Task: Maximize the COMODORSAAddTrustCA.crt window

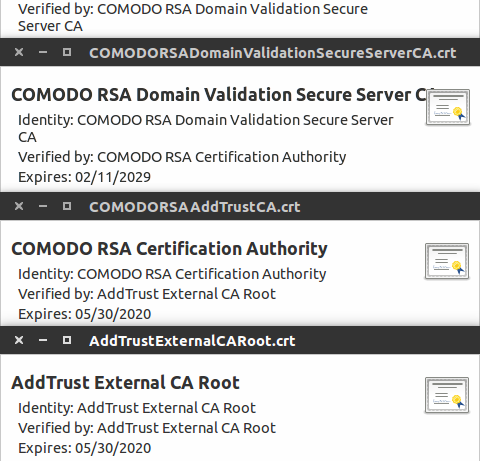Action: (67, 206)
